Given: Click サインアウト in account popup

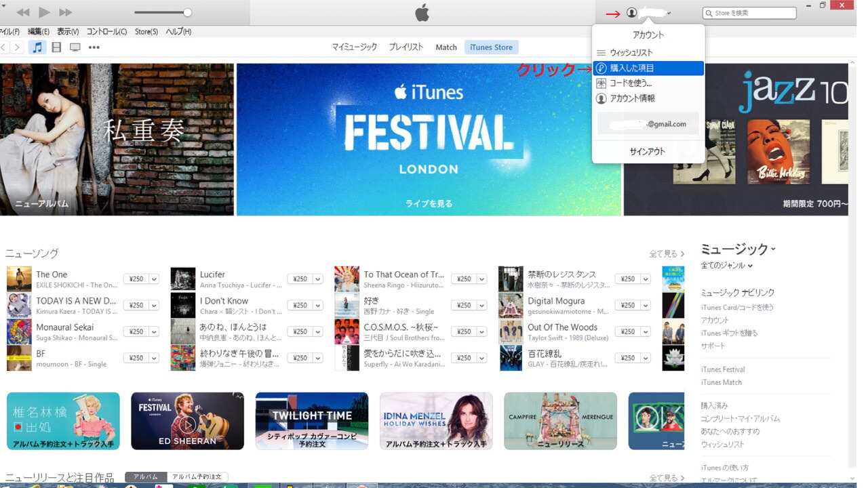Looking at the screenshot, I should point(648,152).
